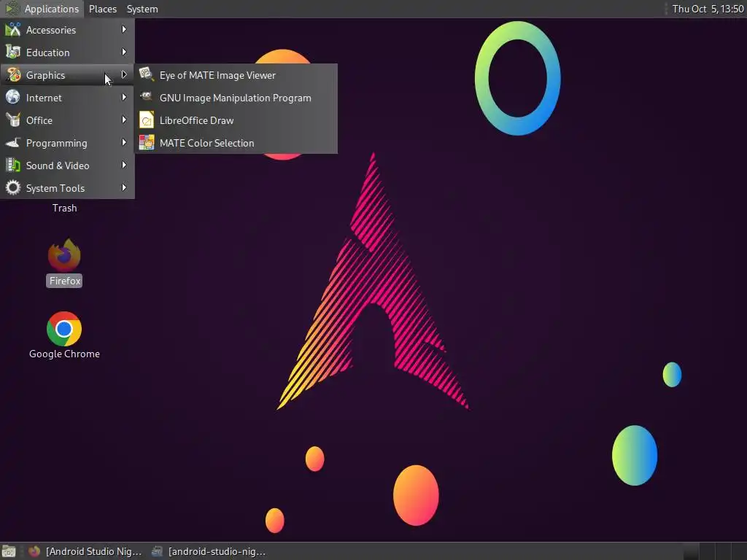Click the LibreOffice Draw icon

146,120
